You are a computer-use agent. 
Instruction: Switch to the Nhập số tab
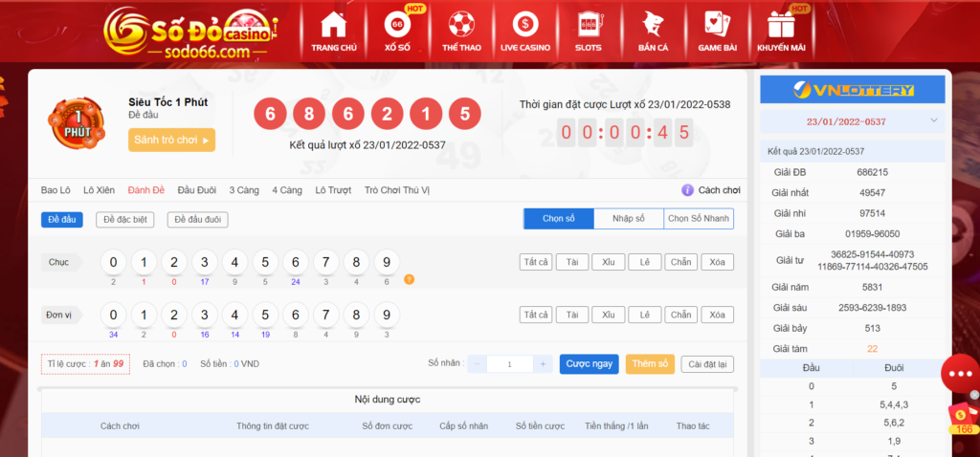pyautogui.click(x=628, y=219)
